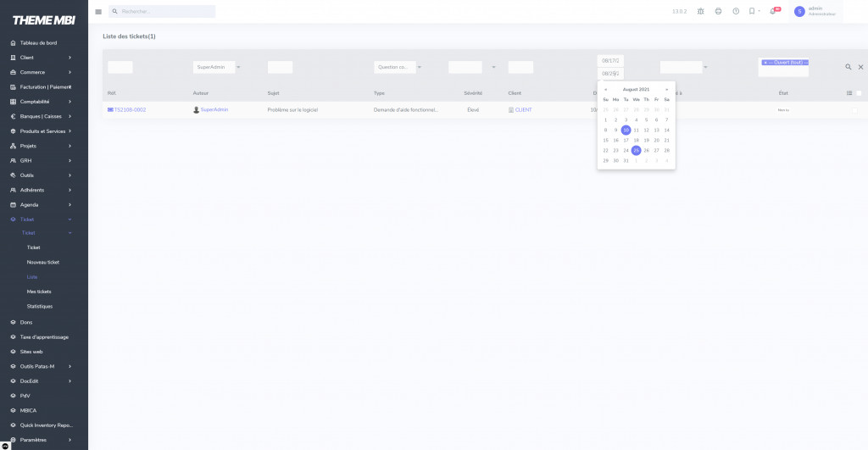Image resolution: width=868 pixels, height=450 pixels.
Task: Expand the Client sidebar menu
Action: (70, 58)
